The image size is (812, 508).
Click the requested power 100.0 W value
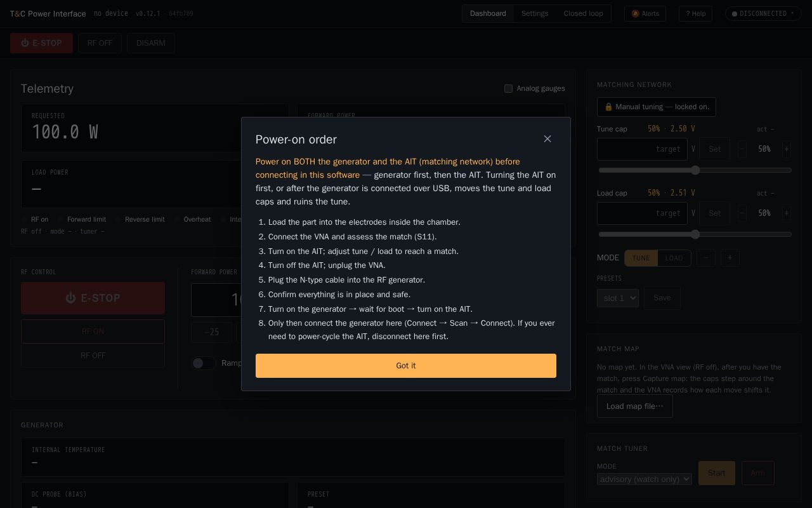coord(65,132)
